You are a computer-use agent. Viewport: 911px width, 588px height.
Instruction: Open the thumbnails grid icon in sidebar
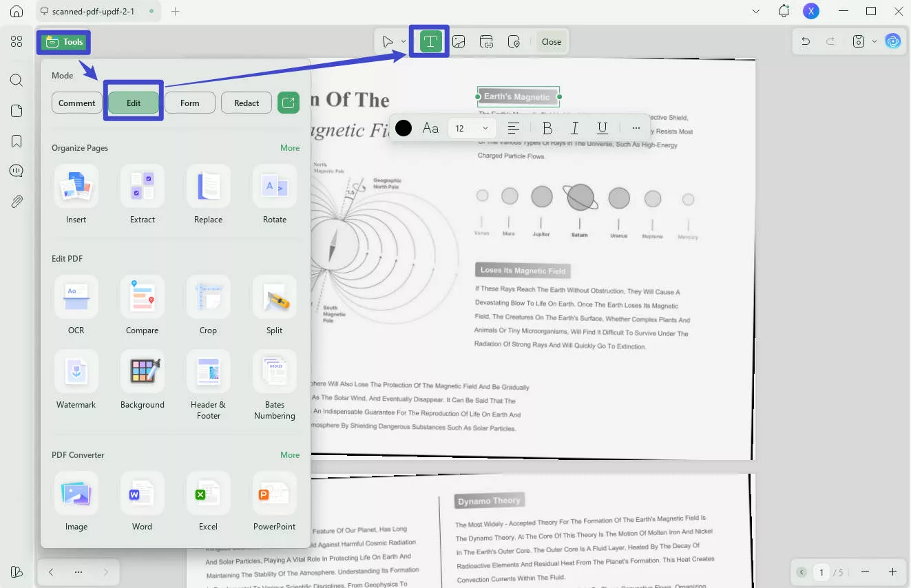(x=17, y=42)
